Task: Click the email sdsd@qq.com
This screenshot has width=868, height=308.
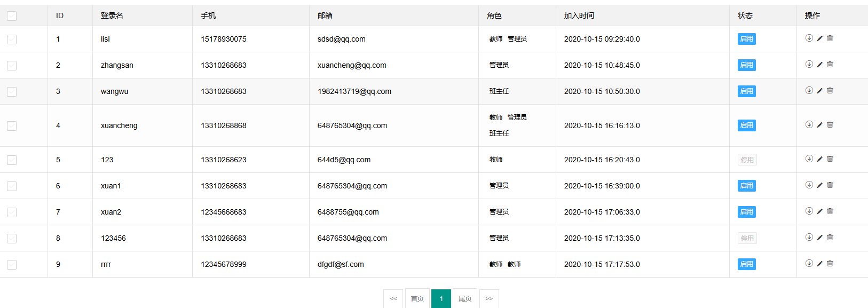Action: point(342,39)
